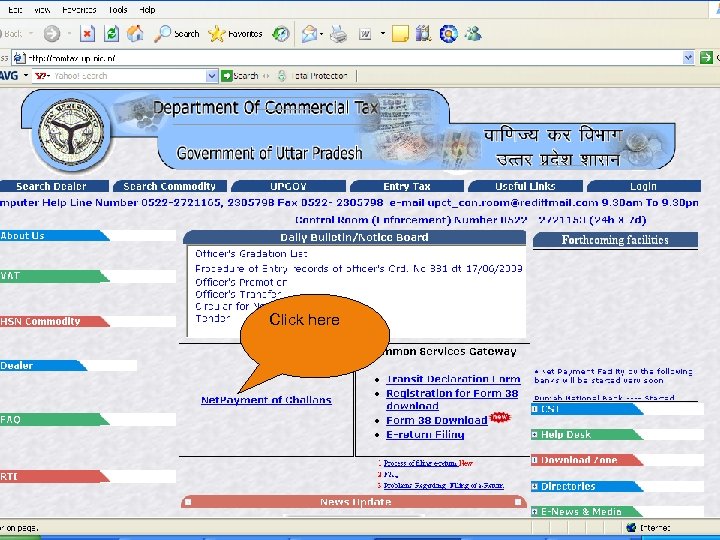Click the blue gear toolbar icon

point(449,34)
